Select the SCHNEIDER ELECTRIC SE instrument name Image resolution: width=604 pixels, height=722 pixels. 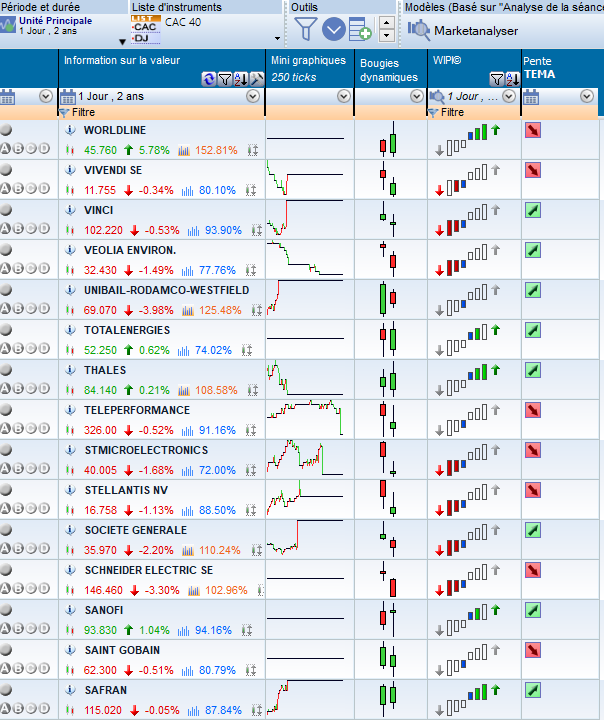pos(149,571)
